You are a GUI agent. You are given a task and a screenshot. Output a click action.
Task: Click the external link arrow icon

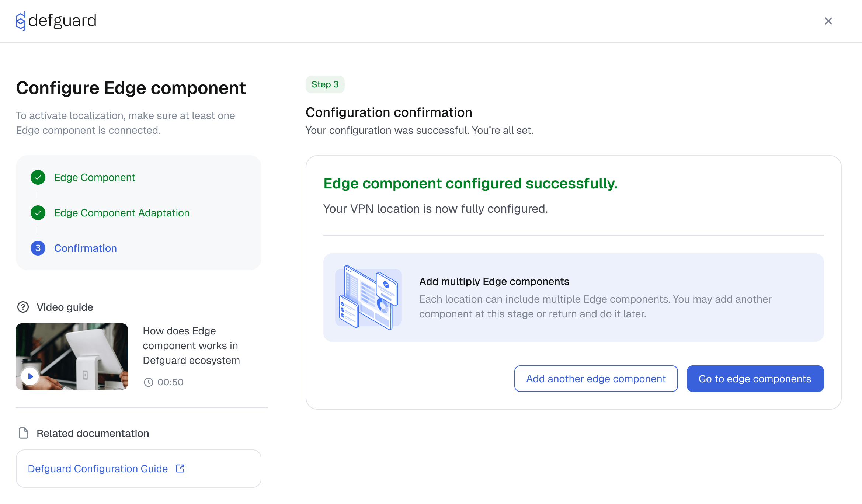(180, 468)
